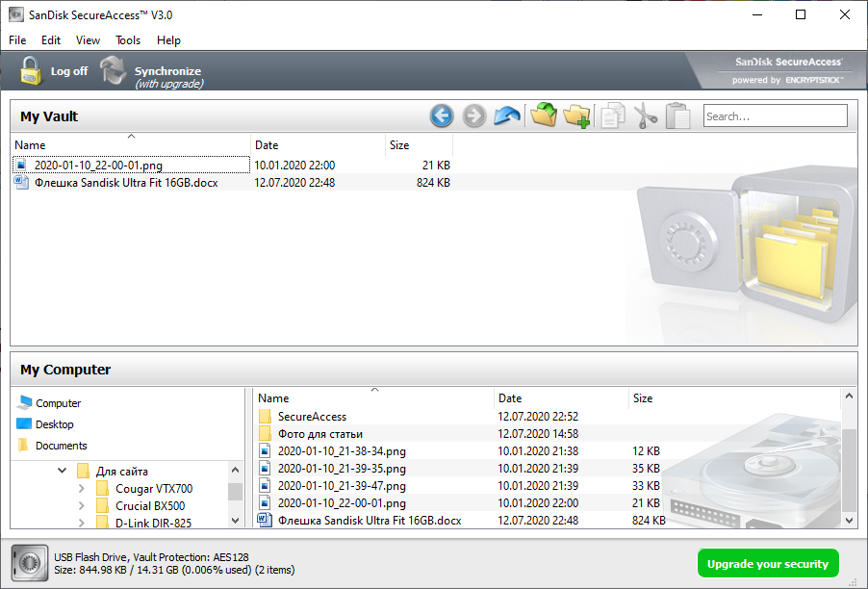Screen dimensions: 868x589
Task: Click add files folder icon with green arrow
Action: coord(543,115)
